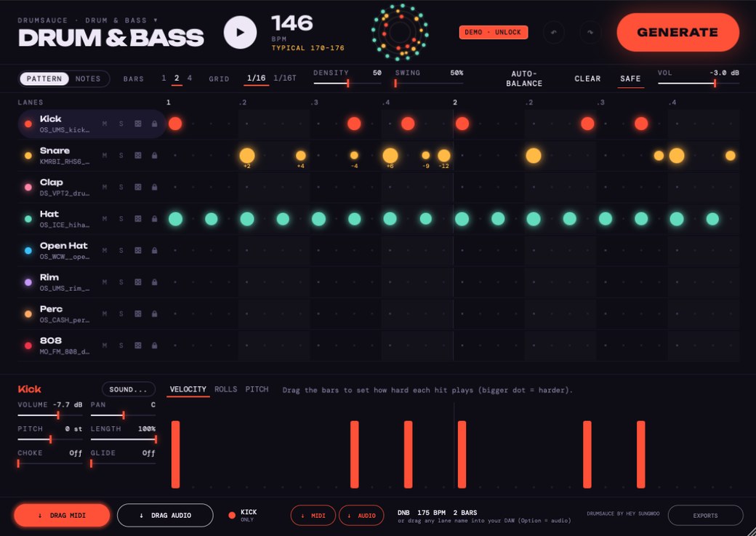The height and width of the screenshot is (536, 756).
Task: Click the GENERATE button
Action: (678, 32)
